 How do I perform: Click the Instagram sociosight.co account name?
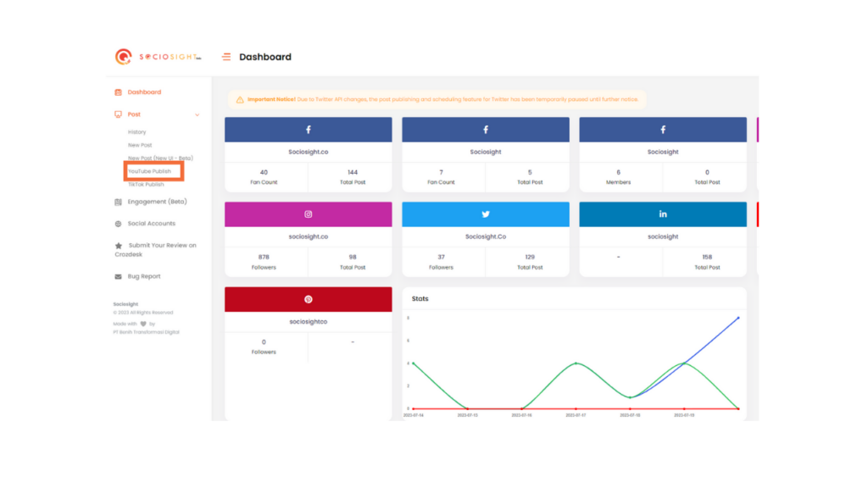click(309, 236)
